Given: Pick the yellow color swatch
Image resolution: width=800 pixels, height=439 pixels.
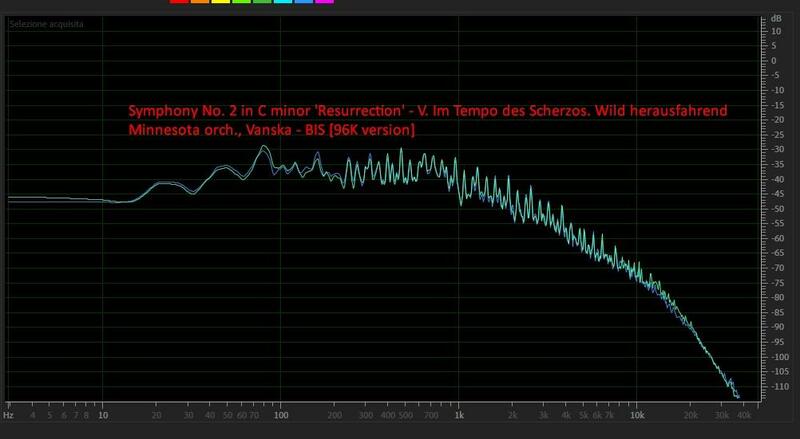Looking at the screenshot, I should (221, 2).
